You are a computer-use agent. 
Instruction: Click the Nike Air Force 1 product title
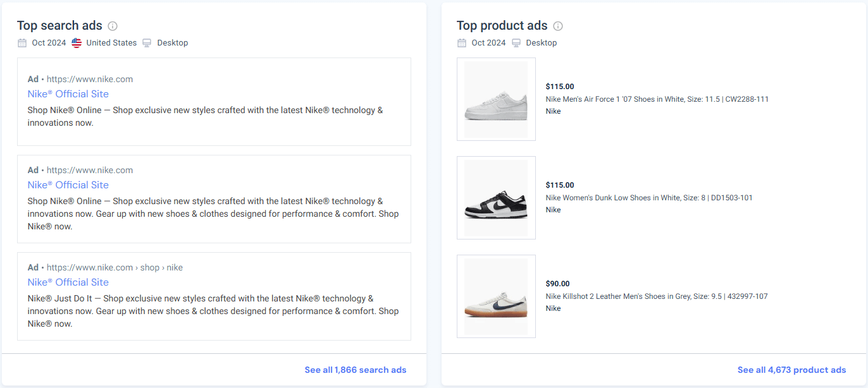pos(657,99)
